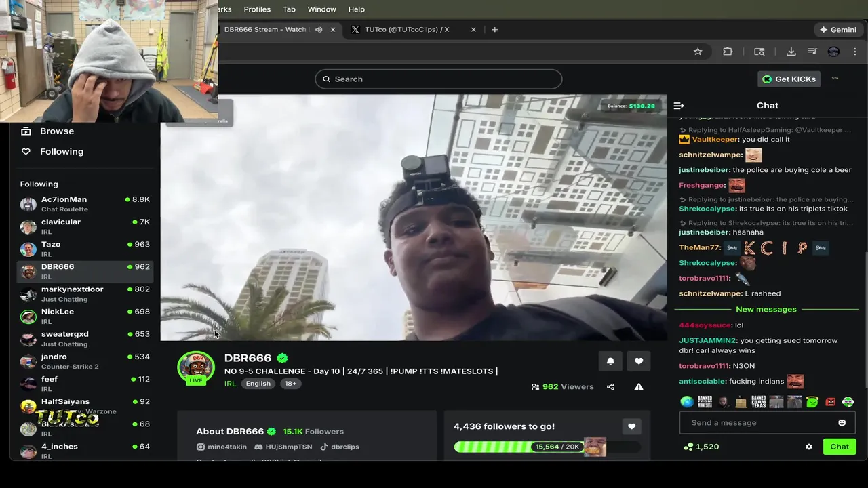Open 4_inches channel in sidebar

[85, 451]
